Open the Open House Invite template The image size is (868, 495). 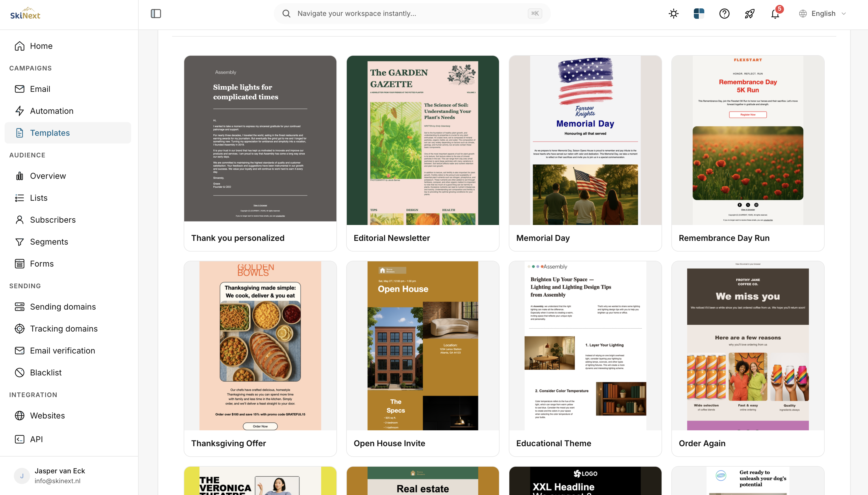point(422,359)
